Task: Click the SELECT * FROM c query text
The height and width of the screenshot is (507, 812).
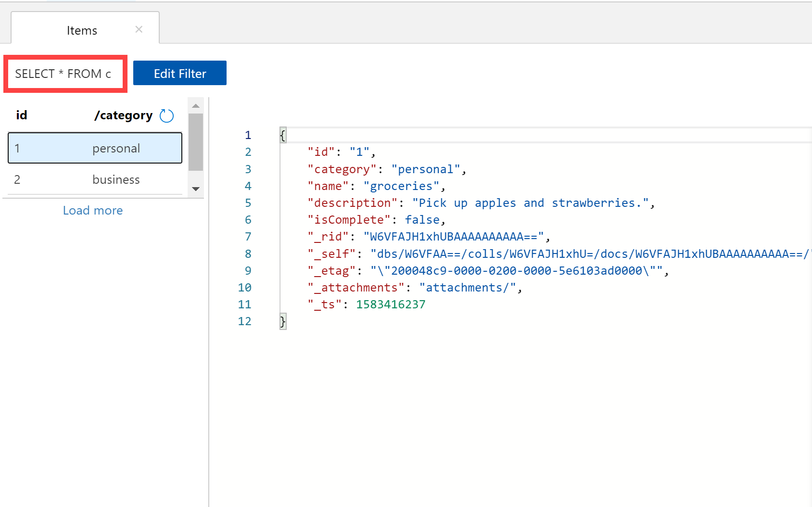Action: pos(63,74)
